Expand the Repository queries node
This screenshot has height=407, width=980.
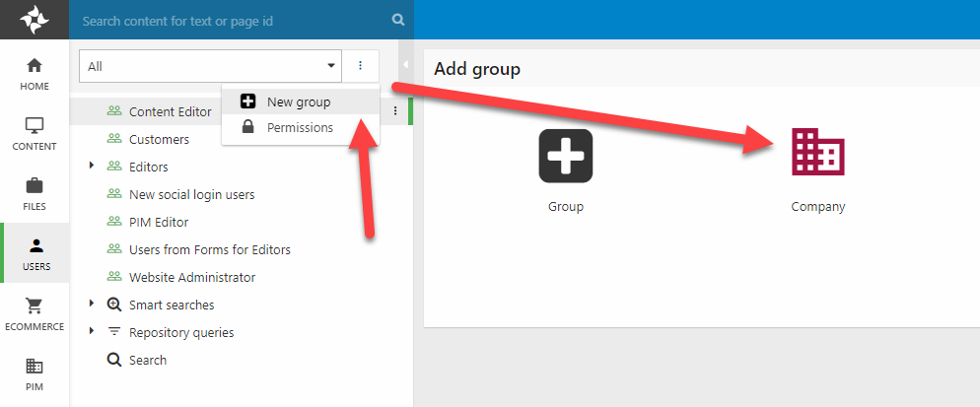click(x=92, y=331)
